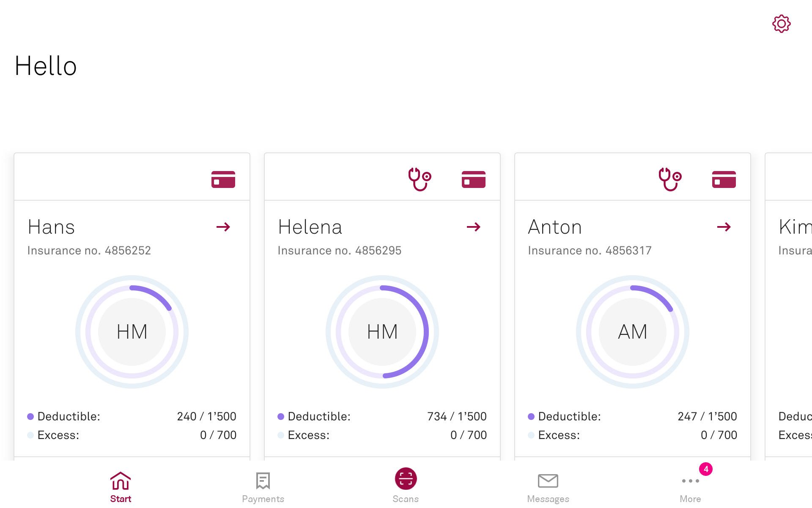Switch to the Payments tab
The width and height of the screenshot is (812, 508).
coord(263,487)
